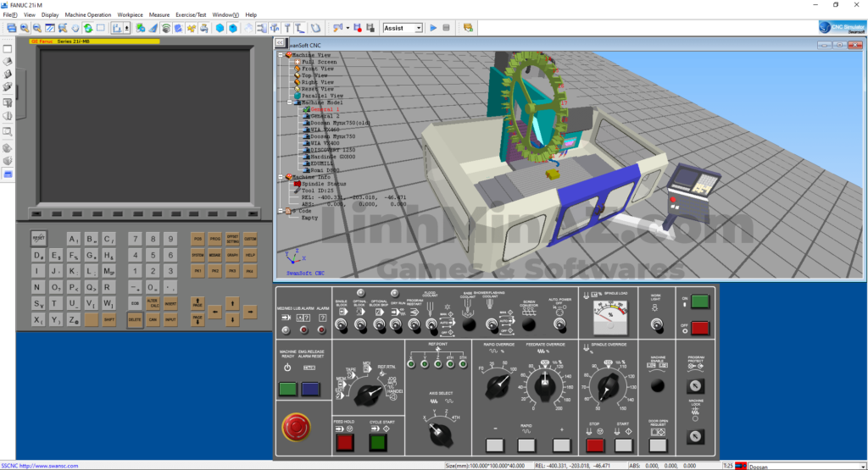
Task: Open the Assist dropdown in the toolbar
Action: 419,28
